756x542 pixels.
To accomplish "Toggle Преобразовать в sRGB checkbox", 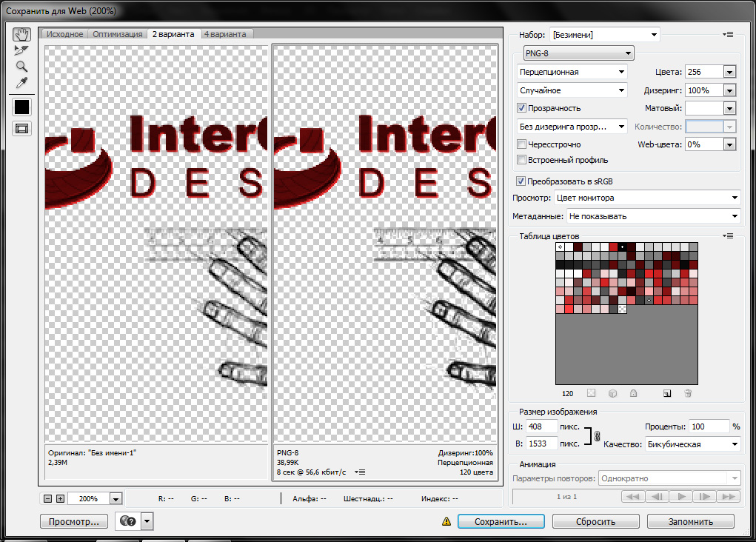I will click(521, 181).
